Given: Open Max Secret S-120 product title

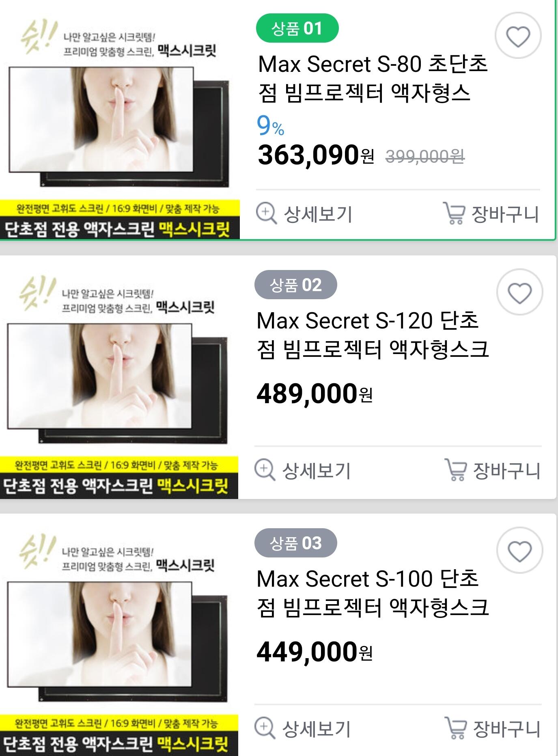Looking at the screenshot, I should coord(373,335).
